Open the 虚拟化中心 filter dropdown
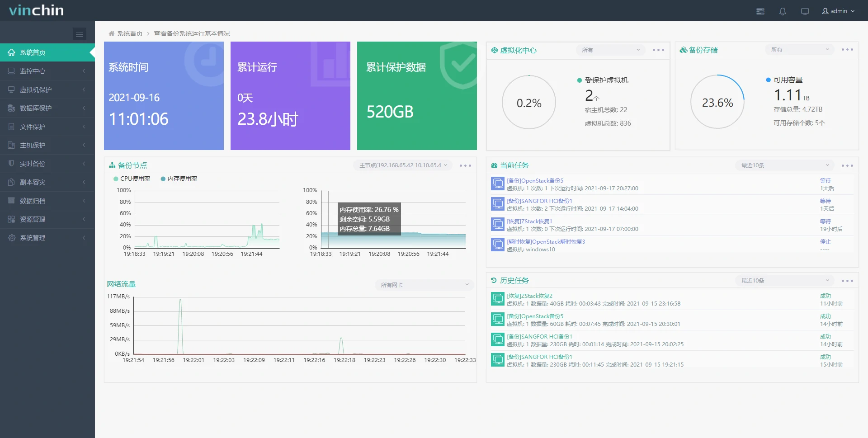868x438 pixels. 610,50
